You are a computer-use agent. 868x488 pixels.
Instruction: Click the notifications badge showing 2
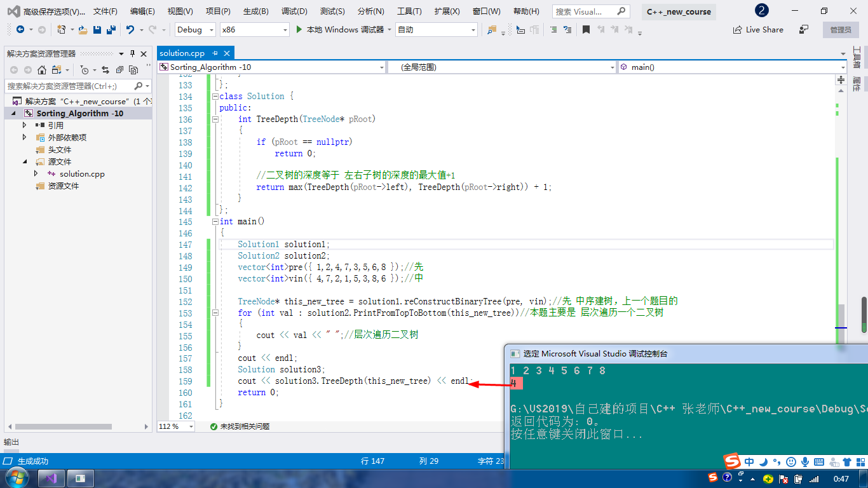click(762, 11)
